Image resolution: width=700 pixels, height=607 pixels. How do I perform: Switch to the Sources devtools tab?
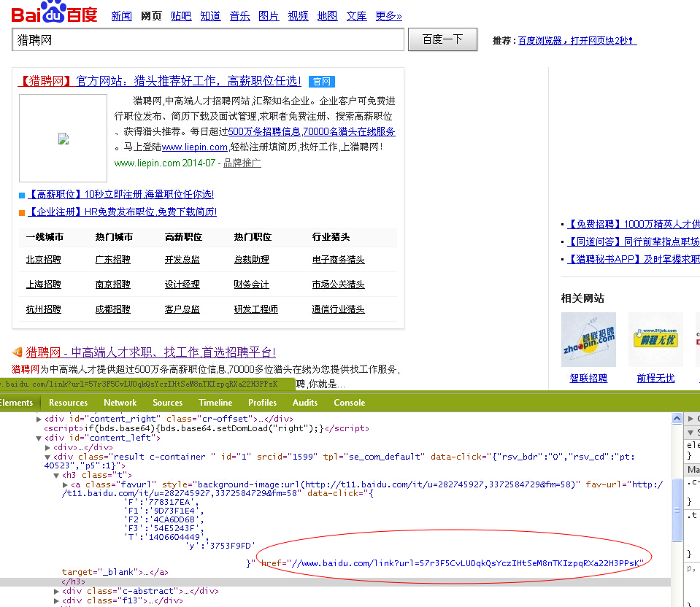[167, 403]
